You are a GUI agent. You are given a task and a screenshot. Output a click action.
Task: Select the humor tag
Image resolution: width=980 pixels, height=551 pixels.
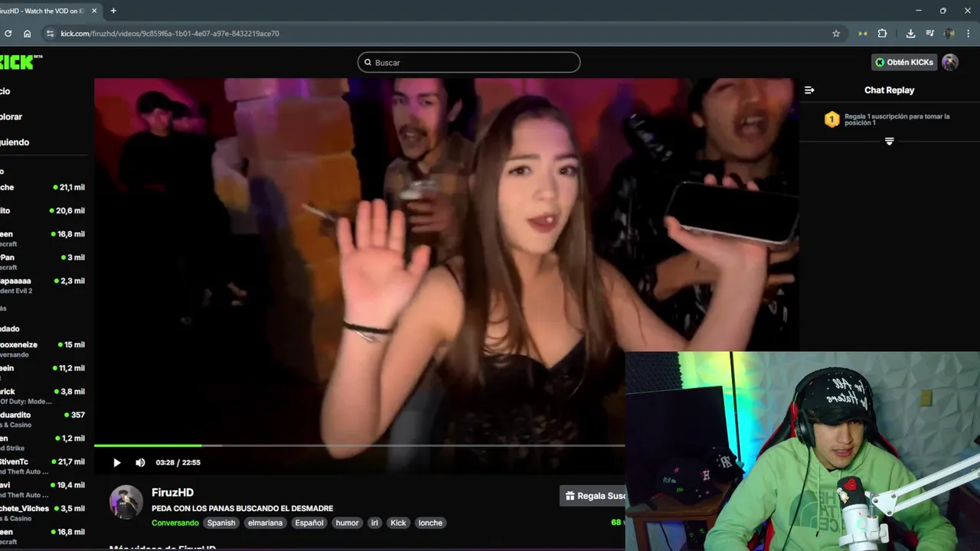coord(347,523)
